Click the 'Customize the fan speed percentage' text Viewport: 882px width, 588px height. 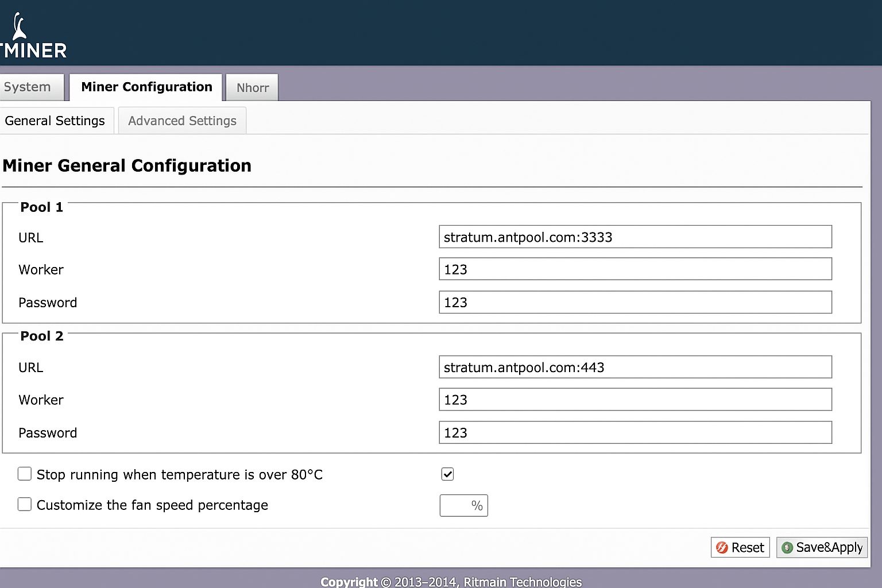coord(152,505)
